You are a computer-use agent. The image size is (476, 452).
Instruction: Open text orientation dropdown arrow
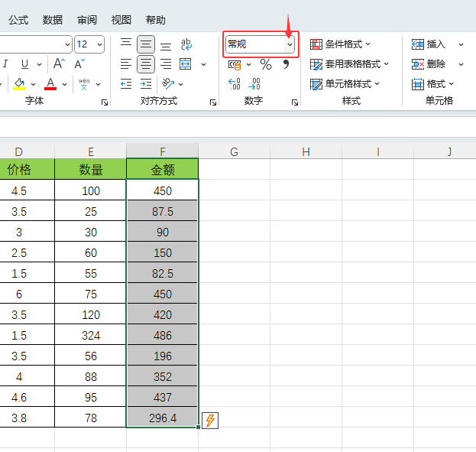click(x=180, y=84)
